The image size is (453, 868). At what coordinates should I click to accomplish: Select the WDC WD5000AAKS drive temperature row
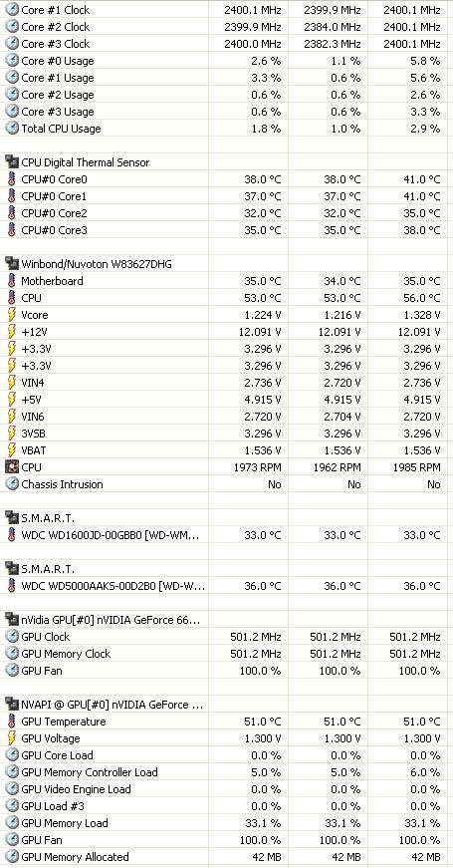pos(226,586)
